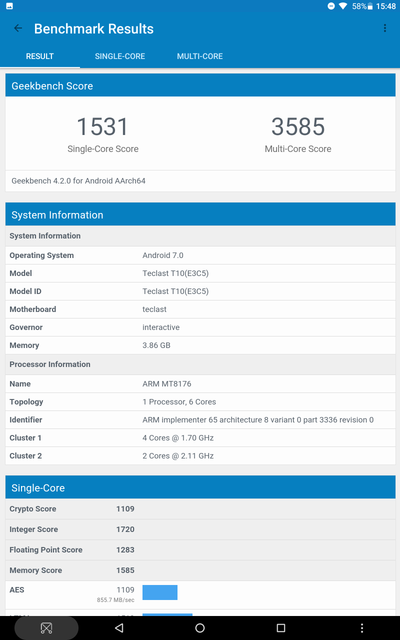Screen dimensions: 400x640
Task: Select Floating Point Score value 1283
Action: (x=125, y=550)
